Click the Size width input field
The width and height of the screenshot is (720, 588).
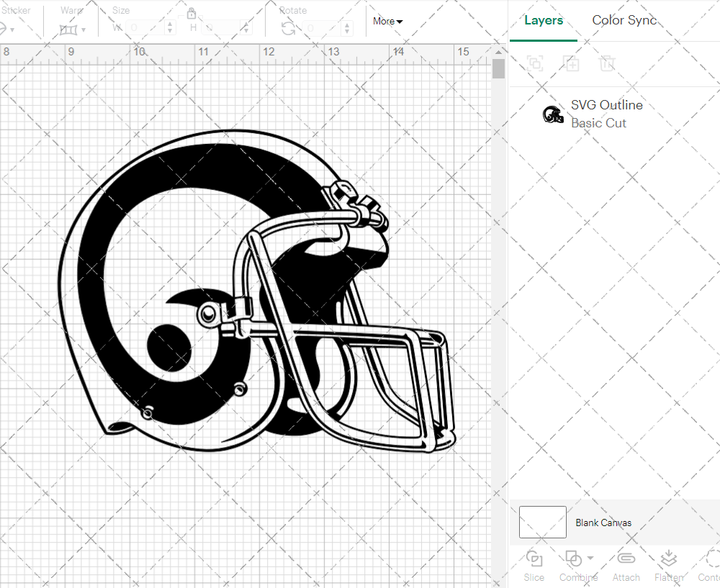[145, 28]
